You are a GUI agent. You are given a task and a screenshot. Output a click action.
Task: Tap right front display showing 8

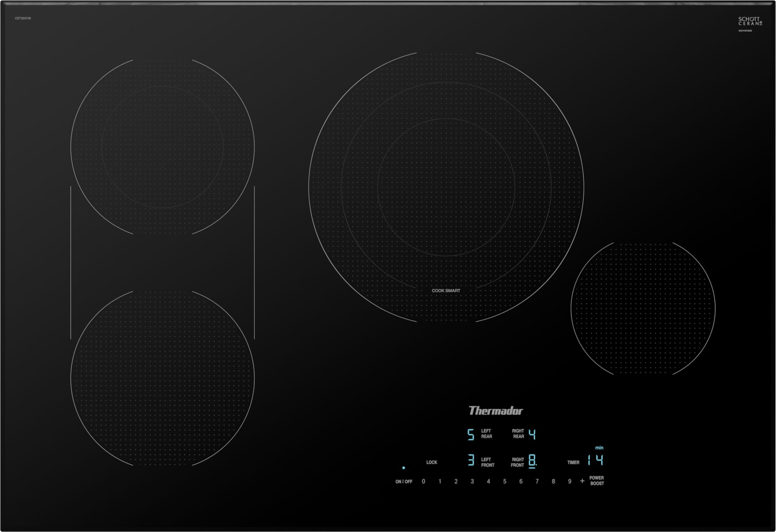pyautogui.click(x=533, y=461)
